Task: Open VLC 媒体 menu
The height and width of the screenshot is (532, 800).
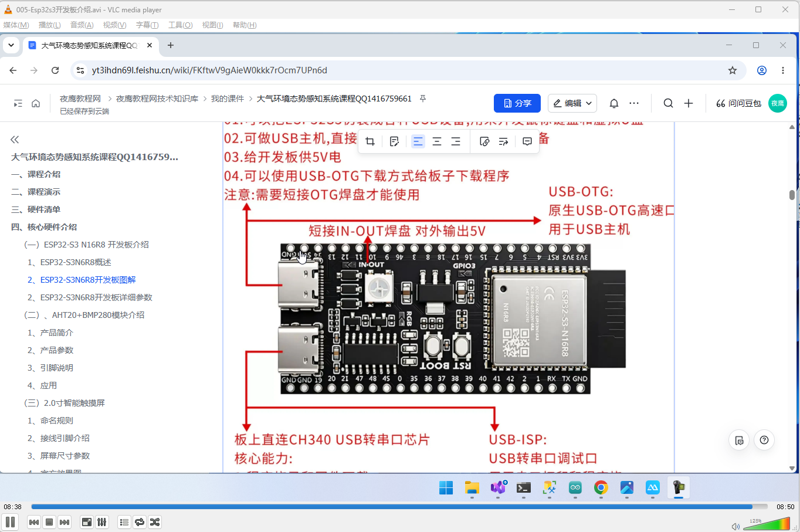Action: tap(16, 25)
